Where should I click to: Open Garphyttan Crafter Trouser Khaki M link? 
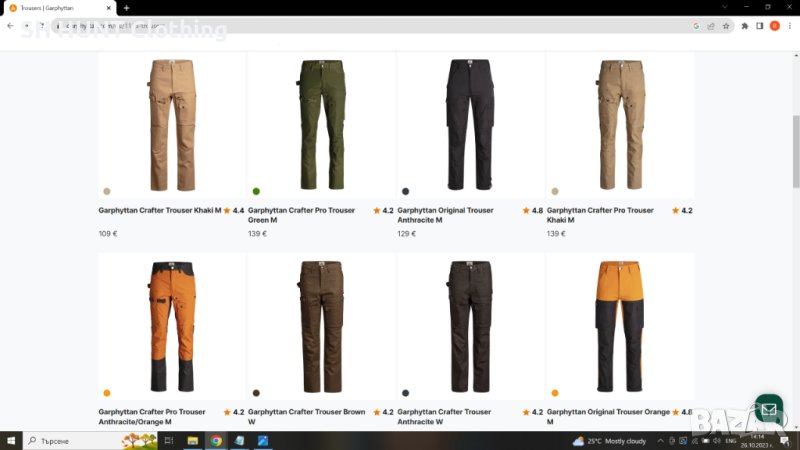159,211
